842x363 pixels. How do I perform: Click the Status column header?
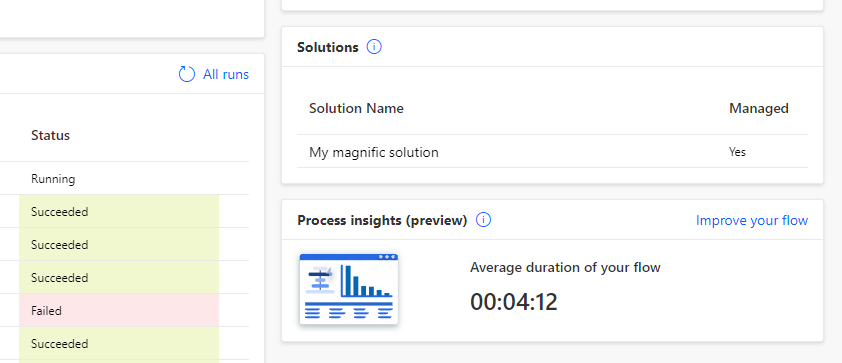[50, 135]
